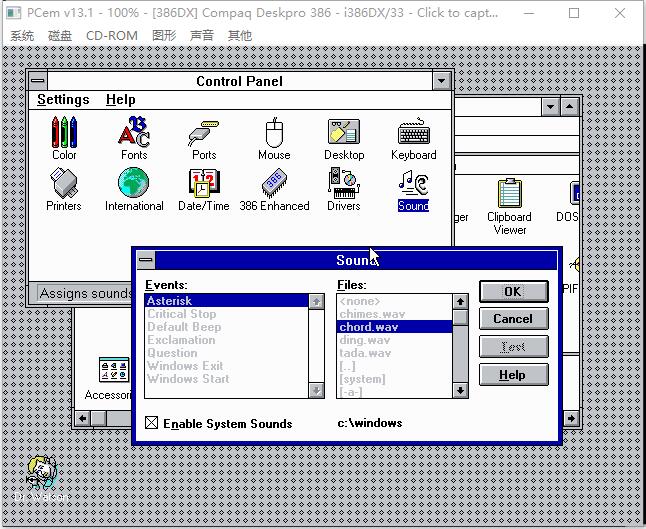
Task: Minimize the Control Panel window with its arrow
Action: (x=441, y=81)
